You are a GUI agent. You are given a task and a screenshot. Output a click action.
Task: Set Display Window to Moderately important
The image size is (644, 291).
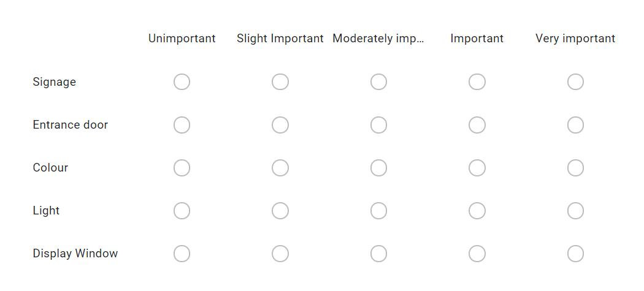point(378,254)
